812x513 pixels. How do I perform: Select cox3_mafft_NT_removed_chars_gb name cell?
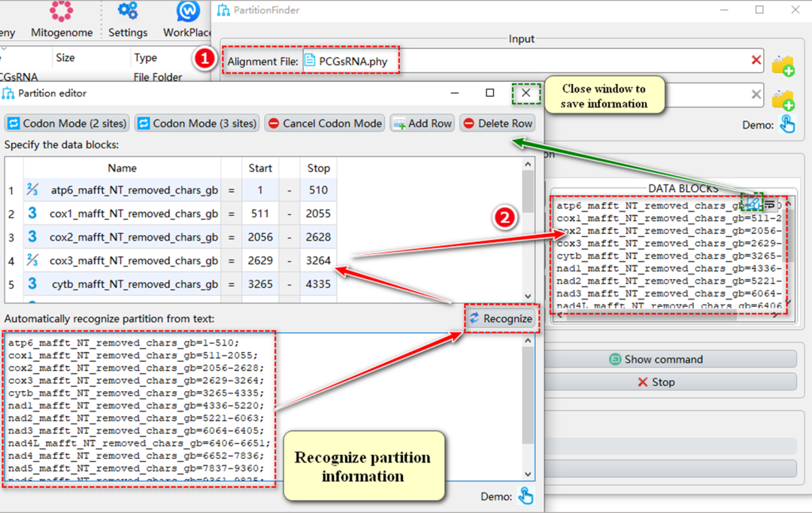point(123,261)
